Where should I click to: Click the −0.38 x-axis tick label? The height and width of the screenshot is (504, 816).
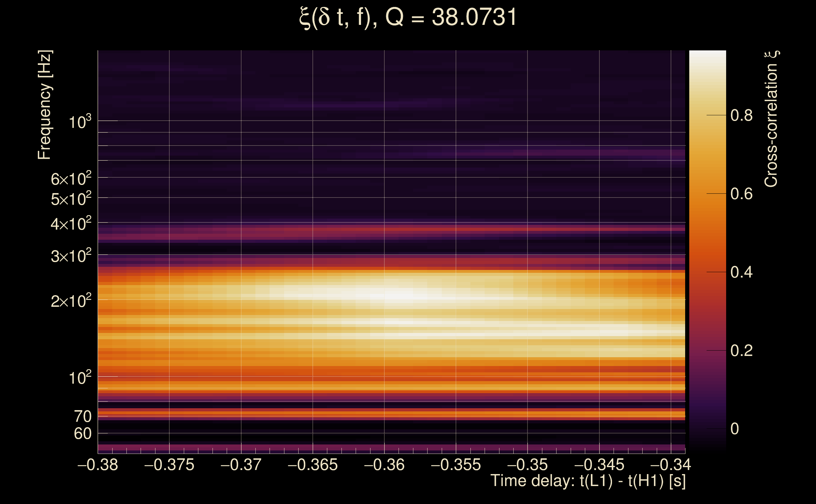pyautogui.click(x=98, y=465)
